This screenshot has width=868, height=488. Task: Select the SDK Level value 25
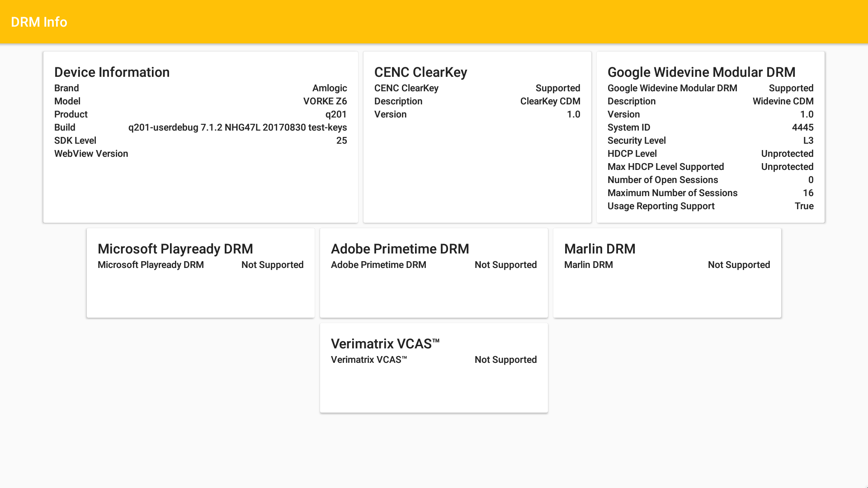pos(342,141)
